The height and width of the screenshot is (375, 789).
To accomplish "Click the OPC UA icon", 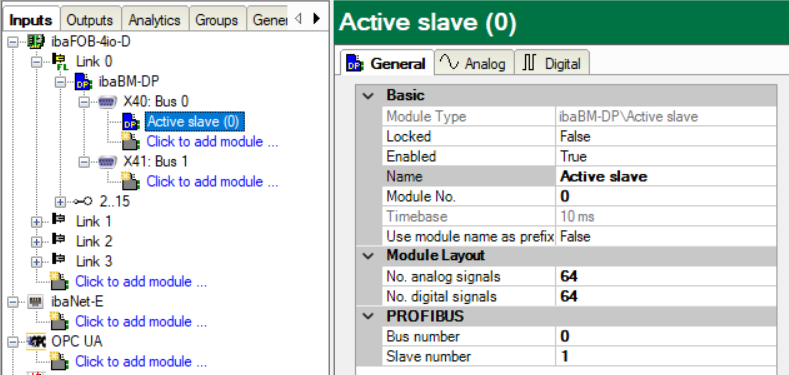I will coord(36,341).
